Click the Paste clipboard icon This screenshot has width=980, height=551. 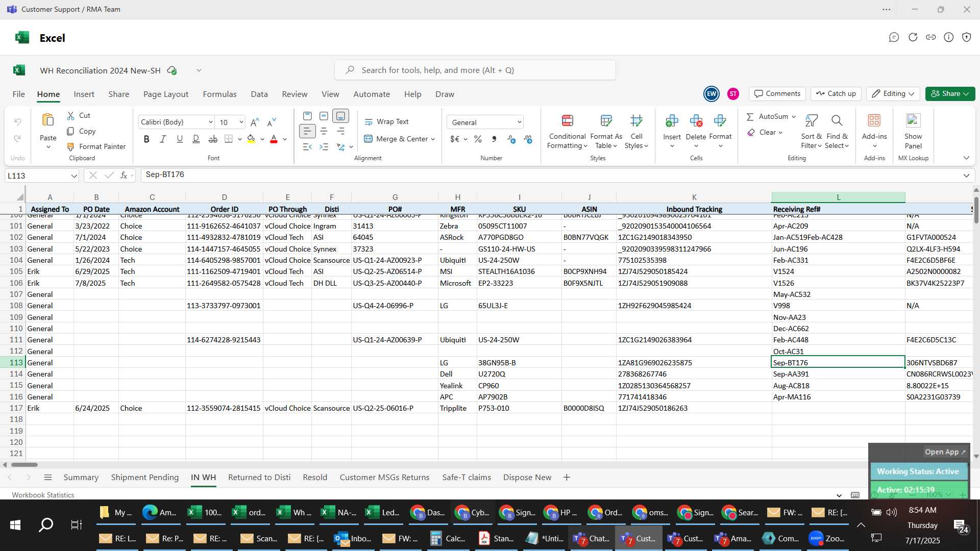[x=48, y=120]
